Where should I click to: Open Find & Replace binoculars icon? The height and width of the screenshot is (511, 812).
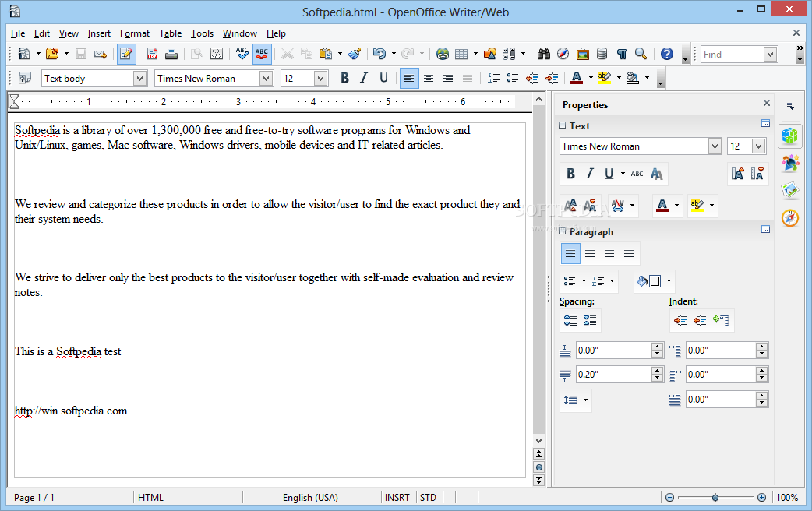(544, 54)
